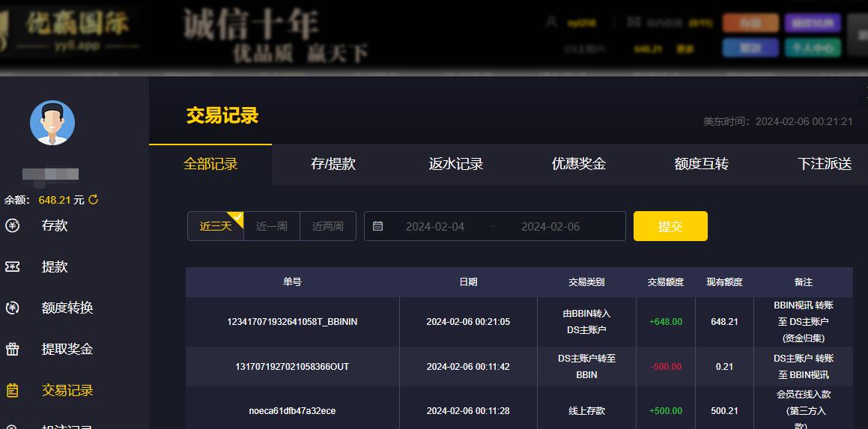Click the +500.00 amount

[666, 411]
